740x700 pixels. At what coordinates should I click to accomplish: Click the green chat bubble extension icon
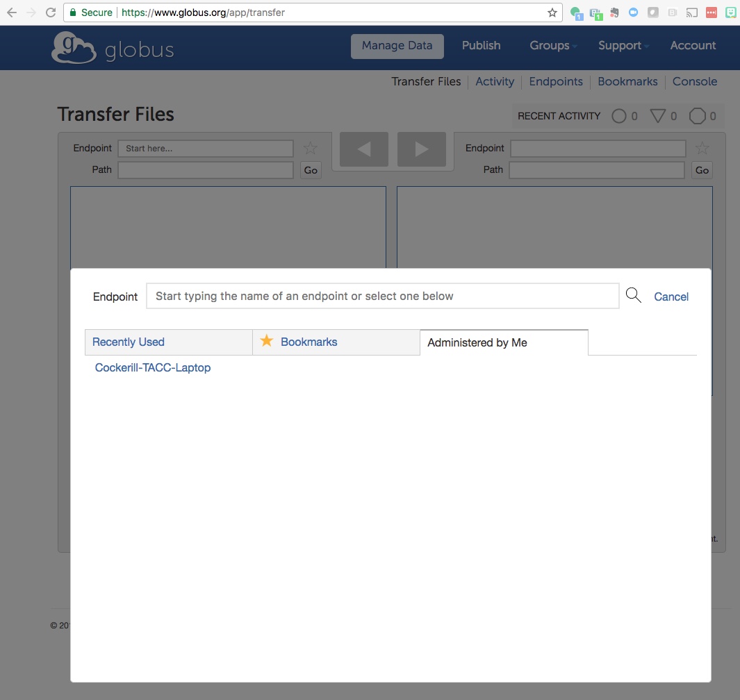tap(576, 13)
